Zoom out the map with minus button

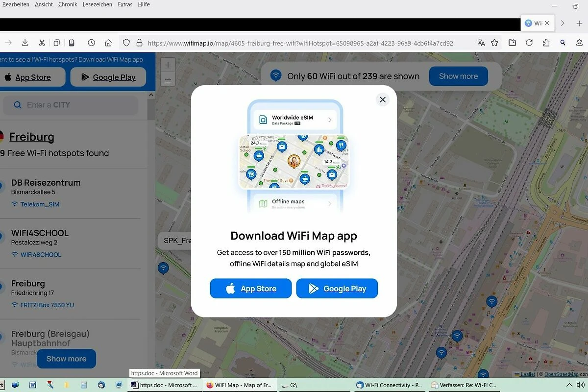tap(168, 80)
